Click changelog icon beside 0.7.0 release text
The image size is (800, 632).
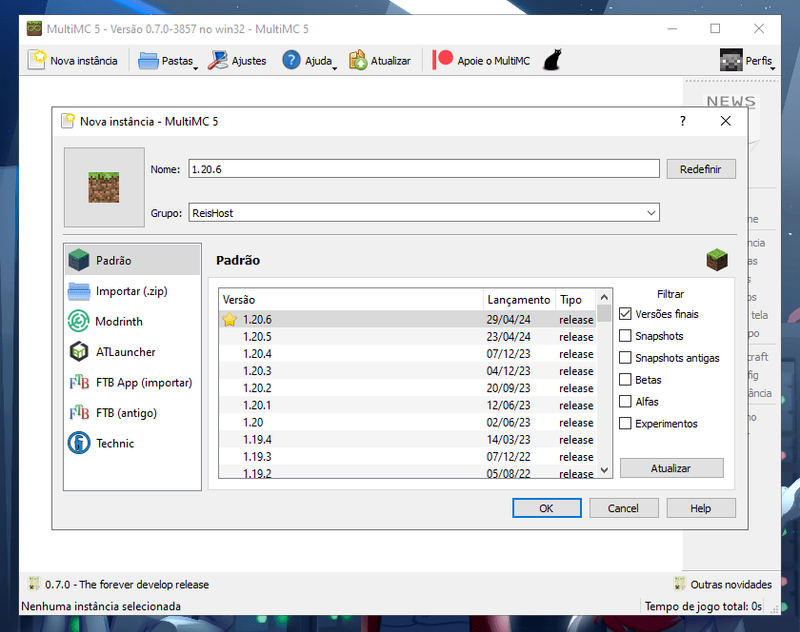(34, 584)
